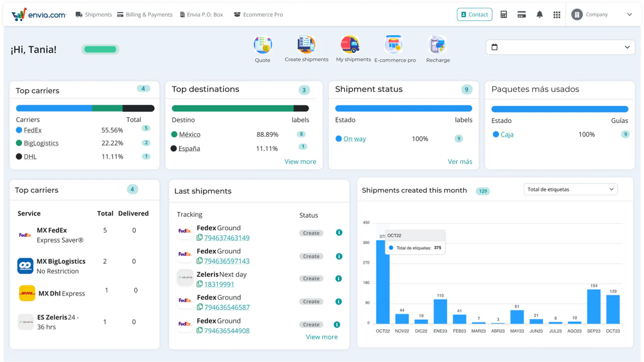
Task: Click the SEP23 bar in chart
Action: (594, 306)
